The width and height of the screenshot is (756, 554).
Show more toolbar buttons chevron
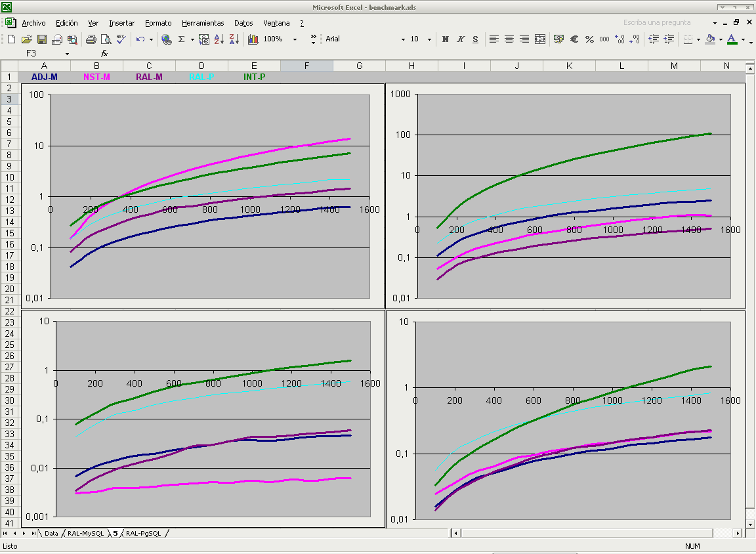click(x=314, y=39)
